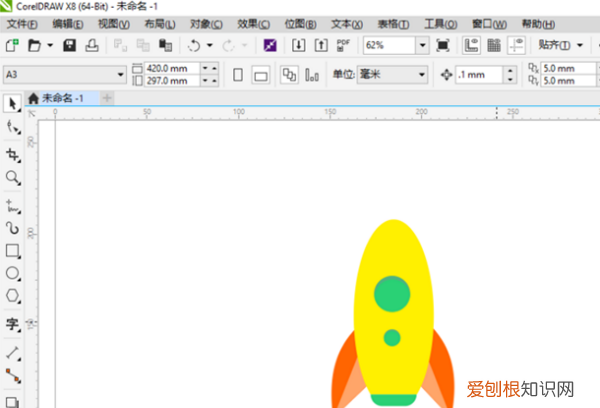Screen dimensions: 600x408
Task: Click the New document icon
Action: [12, 46]
